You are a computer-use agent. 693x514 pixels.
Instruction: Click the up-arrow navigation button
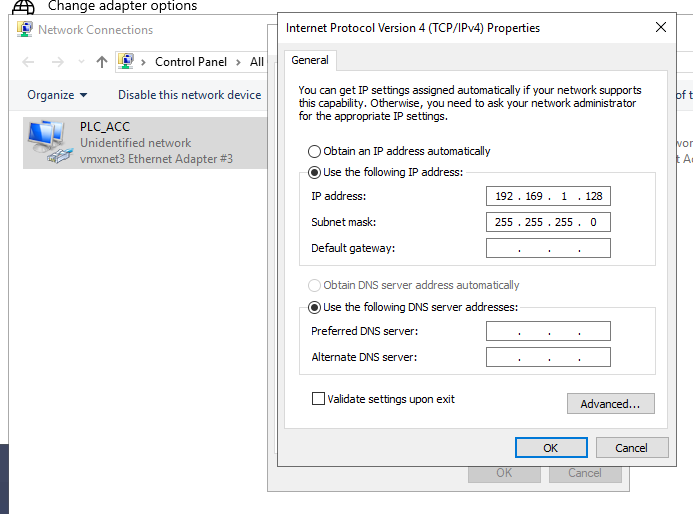tap(101, 62)
